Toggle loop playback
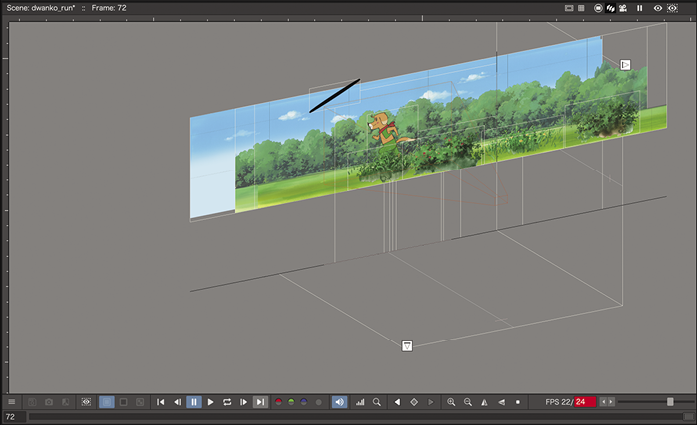The image size is (697, 425). (x=227, y=402)
